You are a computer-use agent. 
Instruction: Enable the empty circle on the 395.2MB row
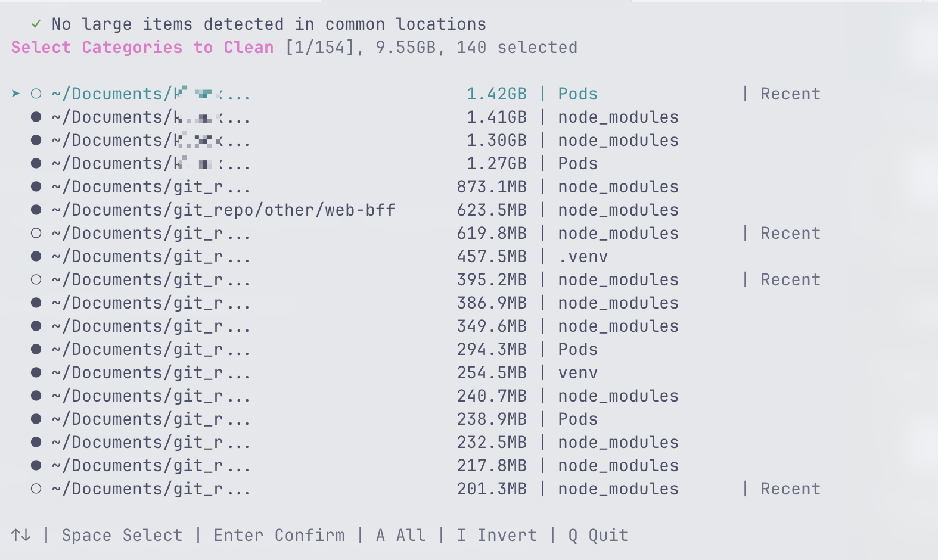pos(36,279)
